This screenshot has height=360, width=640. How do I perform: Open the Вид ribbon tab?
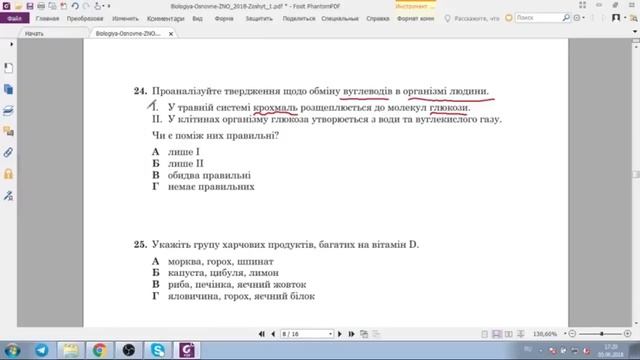click(x=198, y=18)
